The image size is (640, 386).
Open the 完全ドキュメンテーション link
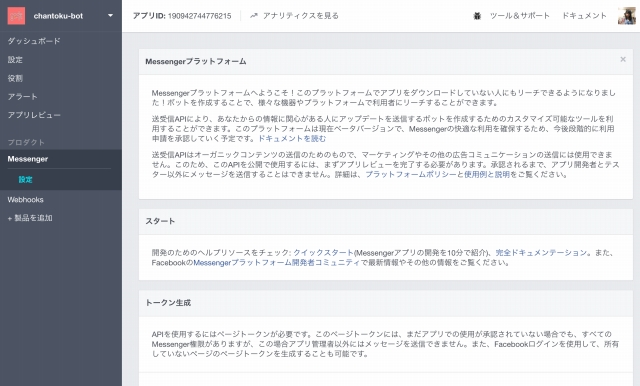point(541,253)
